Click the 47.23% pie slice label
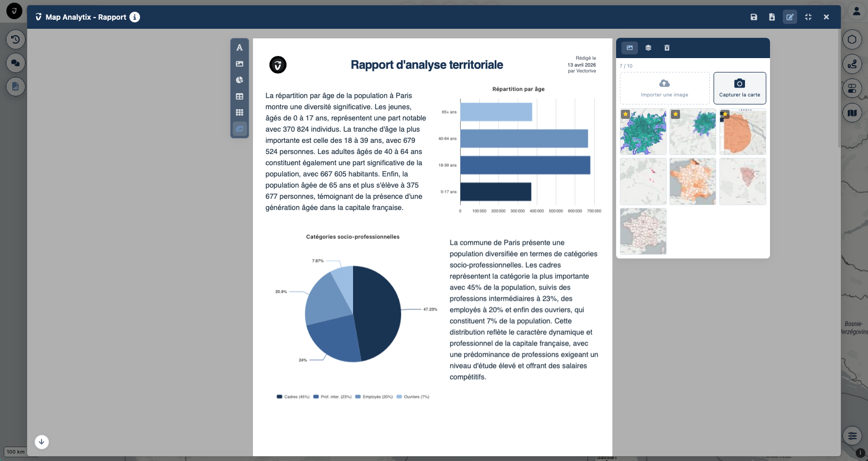868x461 pixels. (x=430, y=309)
